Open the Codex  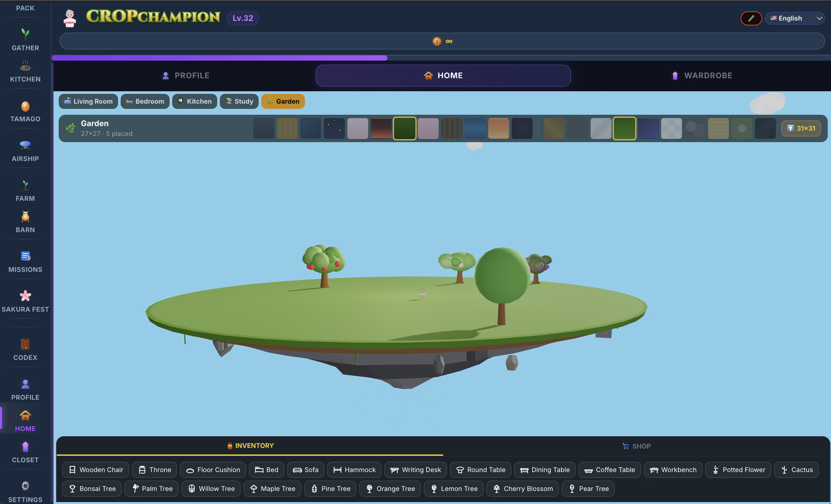tap(25, 349)
